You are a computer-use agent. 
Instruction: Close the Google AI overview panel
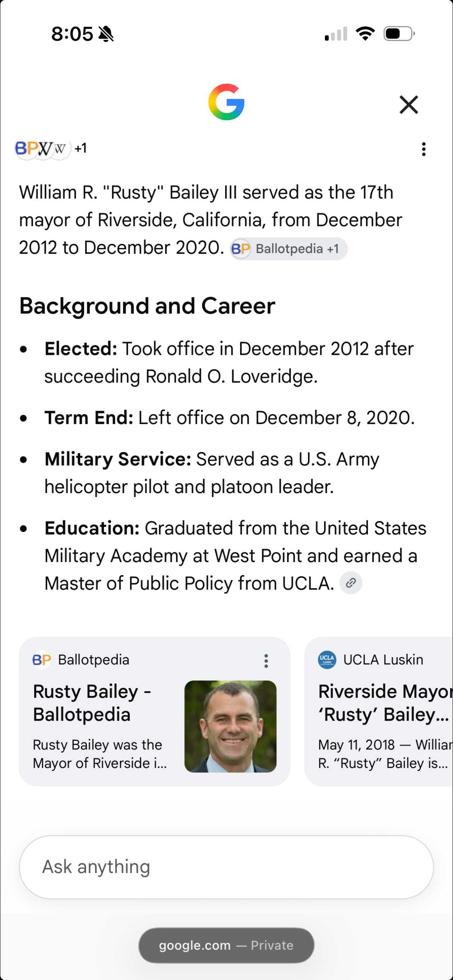pos(408,105)
